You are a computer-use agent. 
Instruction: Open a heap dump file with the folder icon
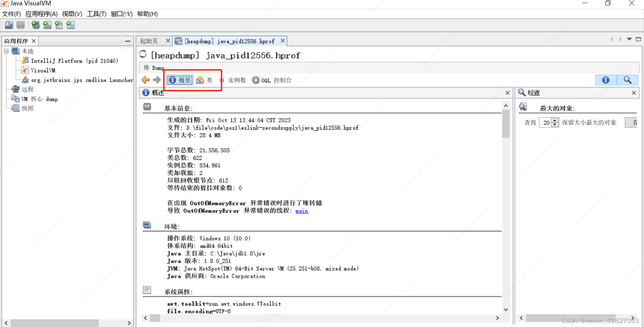tap(9, 25)
